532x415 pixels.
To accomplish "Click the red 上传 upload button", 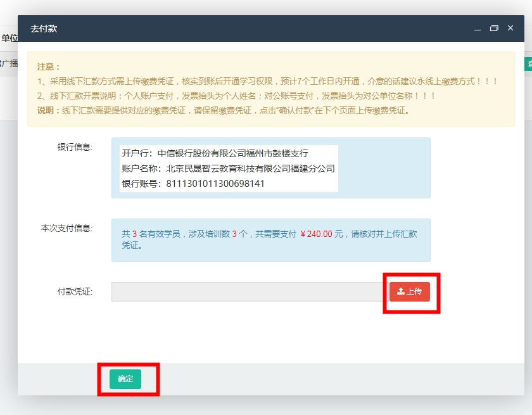I will [x=409, y=291].
